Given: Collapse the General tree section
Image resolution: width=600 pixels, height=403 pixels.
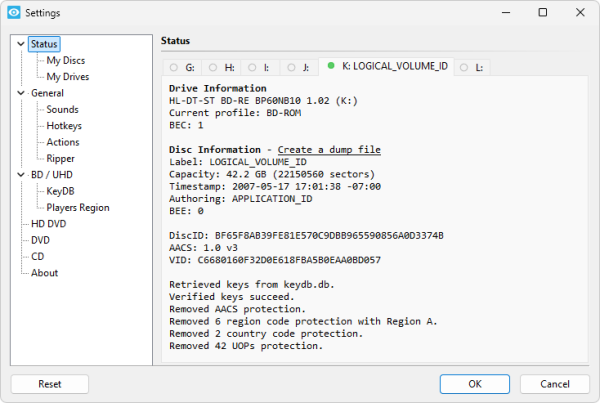Looking at the screenshot, I should coord(22,93).
